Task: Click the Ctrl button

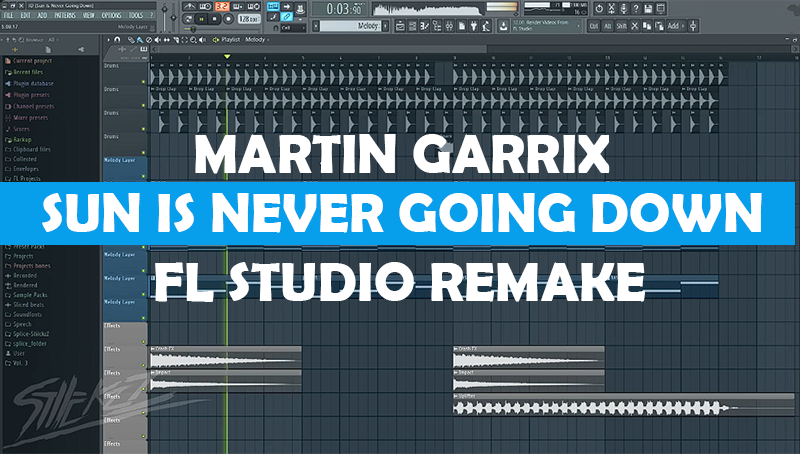Action: click(x=593, y=26)
